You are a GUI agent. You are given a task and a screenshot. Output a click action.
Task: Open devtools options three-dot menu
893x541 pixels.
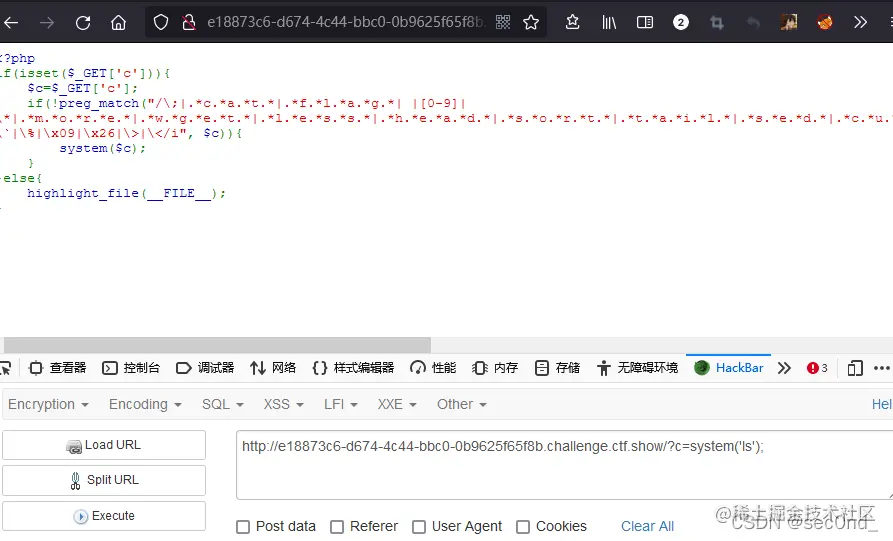[x=882, y=368]
